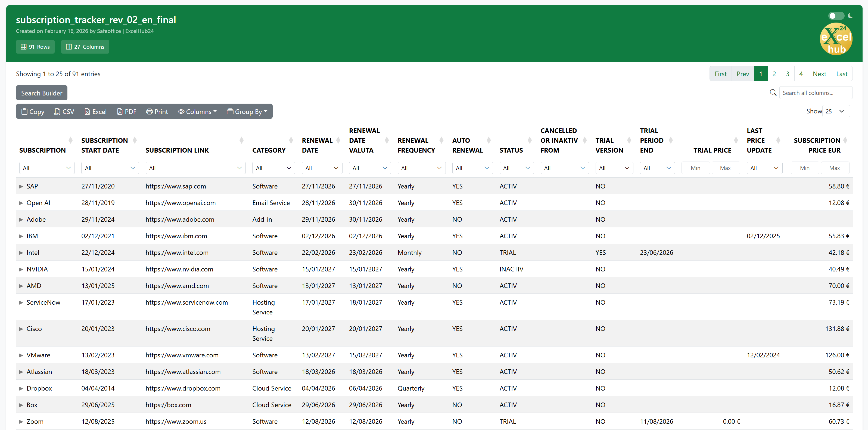Sort by Auto Renewal arrows

point(489,140)
